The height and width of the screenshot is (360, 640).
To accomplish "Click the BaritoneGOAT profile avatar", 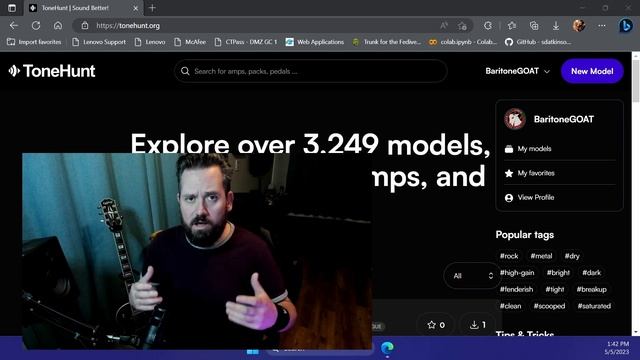I will pos(515,119).
